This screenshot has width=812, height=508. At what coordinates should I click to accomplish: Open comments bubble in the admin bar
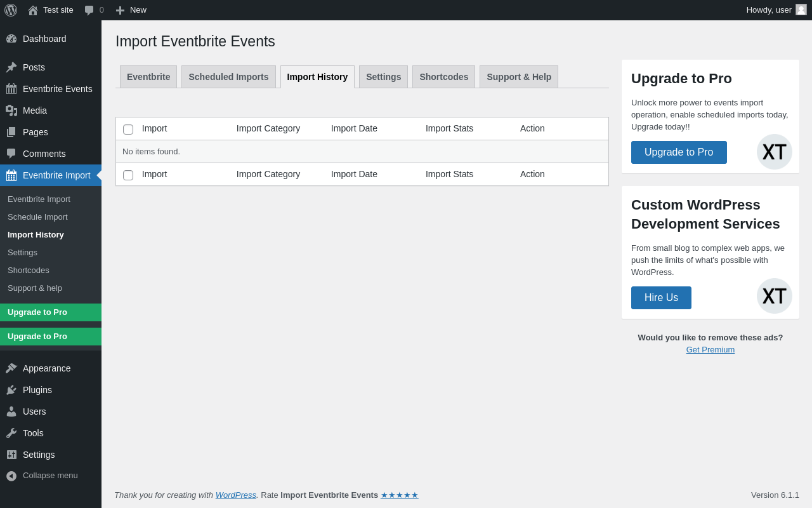[x=89, y=10]
